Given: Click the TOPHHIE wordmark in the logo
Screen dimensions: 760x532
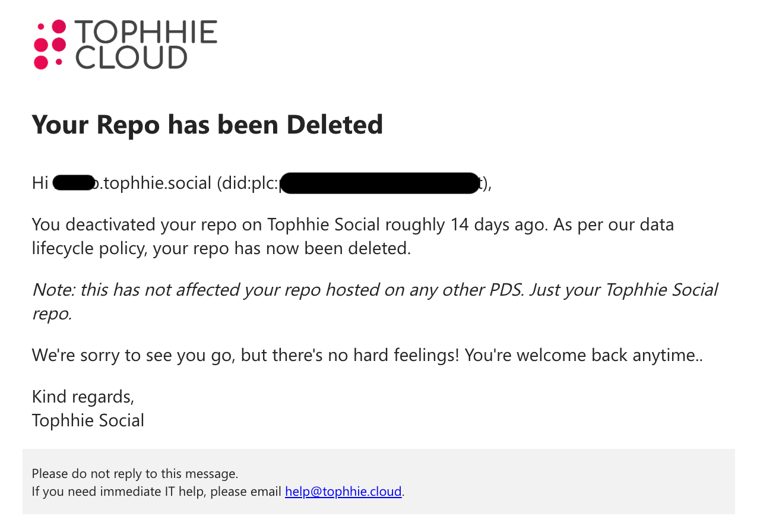Looking at the screenshot, I should point(146,31).
